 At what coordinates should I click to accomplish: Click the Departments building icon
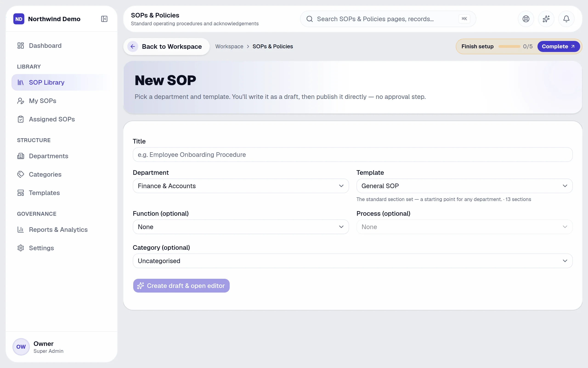pyautogui.click(x=21, y=156)
